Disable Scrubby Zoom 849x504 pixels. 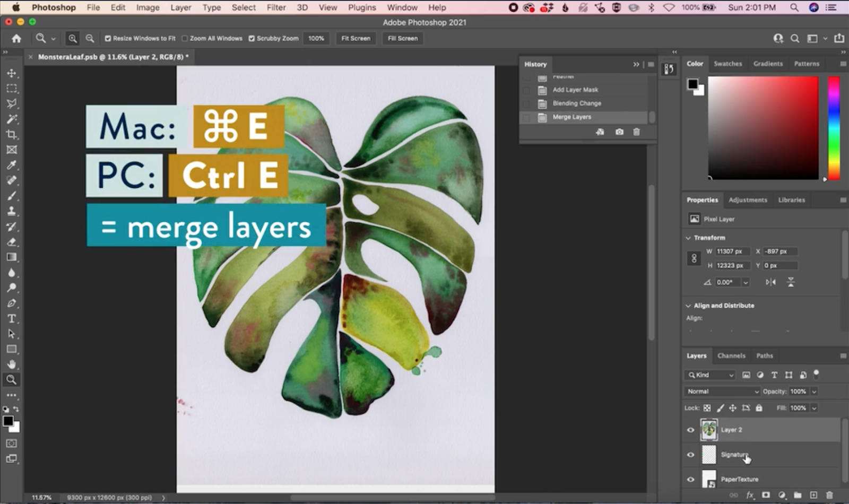[252, 38]
